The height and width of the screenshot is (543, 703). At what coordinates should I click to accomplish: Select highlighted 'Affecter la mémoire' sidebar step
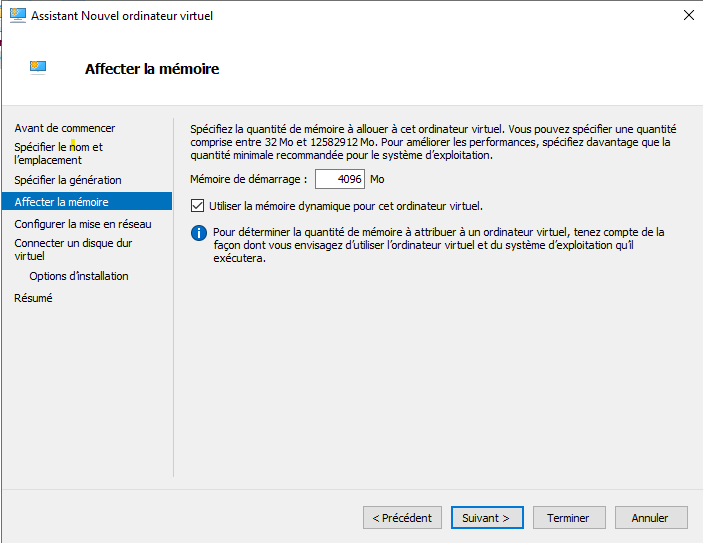pos(62,202)
